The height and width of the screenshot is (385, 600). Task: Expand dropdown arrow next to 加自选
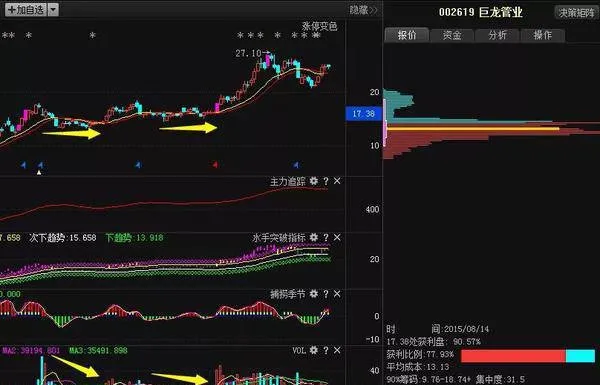tap(54, 10)
